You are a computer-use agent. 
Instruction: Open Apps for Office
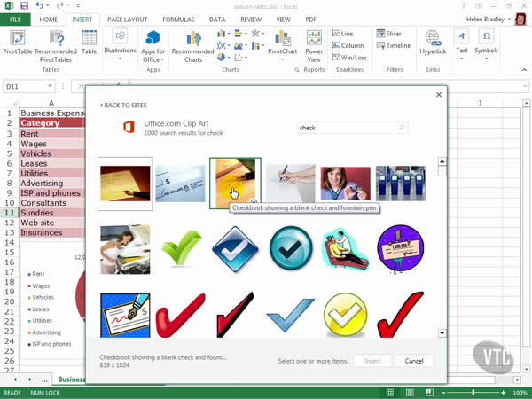pos(153,46)
